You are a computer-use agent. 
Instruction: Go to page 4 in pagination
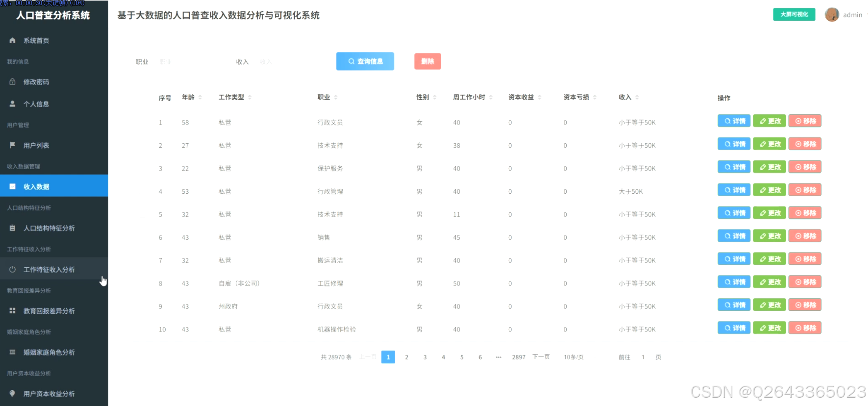[x=443, y=357]
